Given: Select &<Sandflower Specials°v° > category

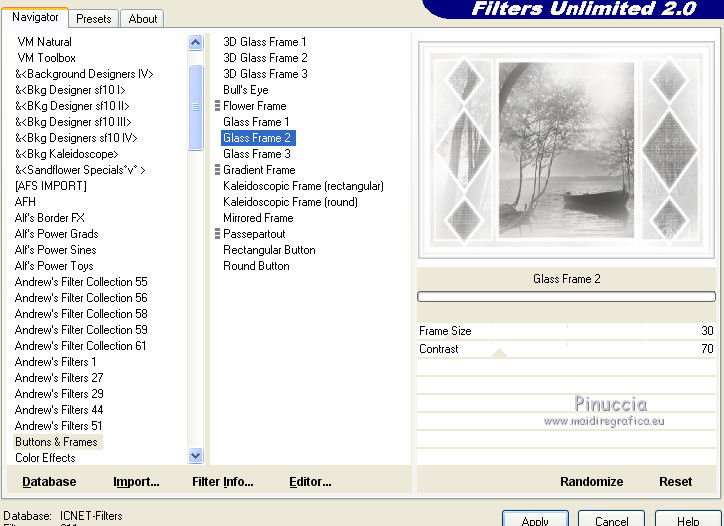Looking at the screenshot, I should point(80,170).
